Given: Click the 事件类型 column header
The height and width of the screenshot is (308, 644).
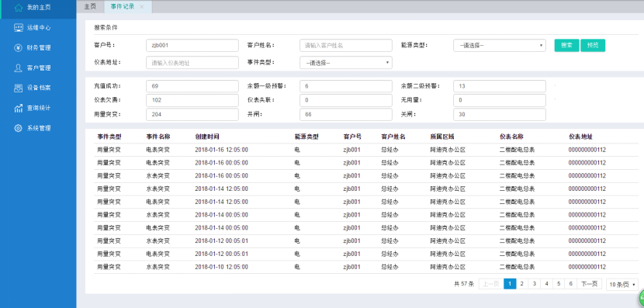Looking at the screenshot, I should tap(109, 137).
